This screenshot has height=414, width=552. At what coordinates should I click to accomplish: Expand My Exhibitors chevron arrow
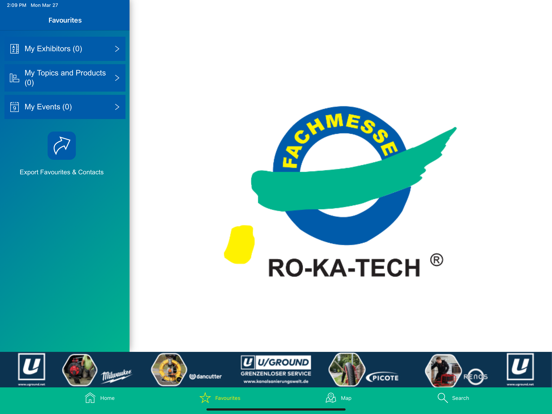[117, 49]
